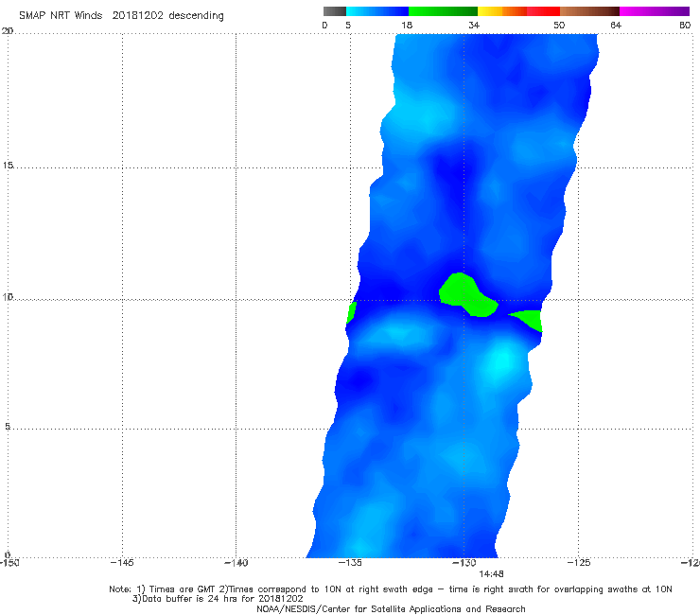The height and width of the screenshot is (615, 700).
Task: Click longitude axis label '-125'
Action: pos(579,563)
